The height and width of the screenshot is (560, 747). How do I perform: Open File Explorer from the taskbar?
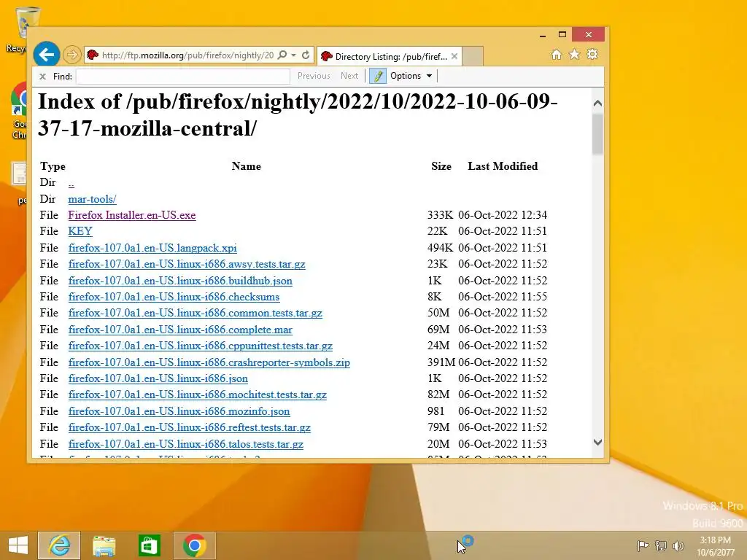pos(104,545)
